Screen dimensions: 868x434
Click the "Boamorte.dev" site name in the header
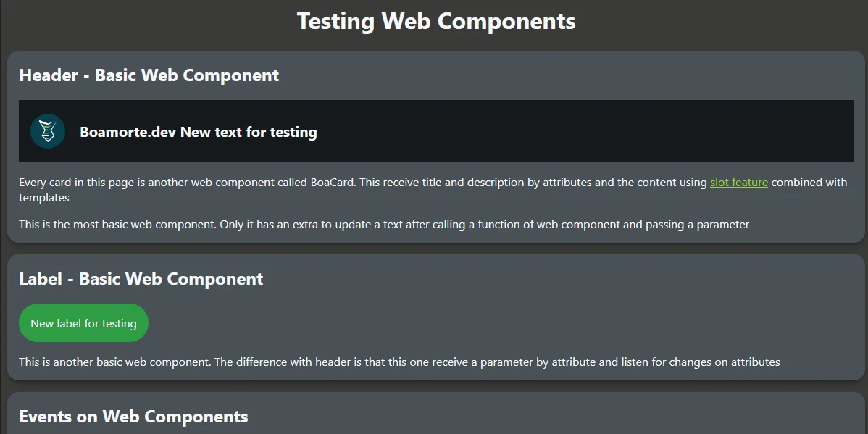tap(128, 132)
